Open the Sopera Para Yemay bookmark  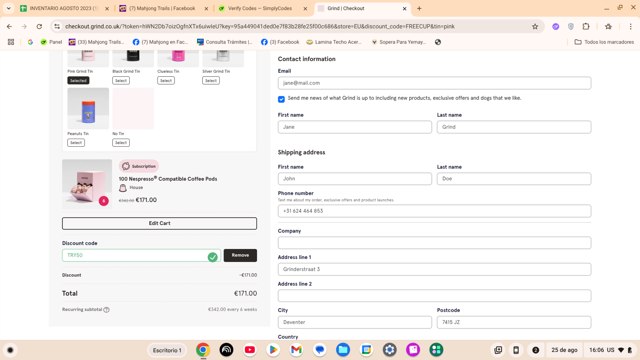(x=399, y=42)
